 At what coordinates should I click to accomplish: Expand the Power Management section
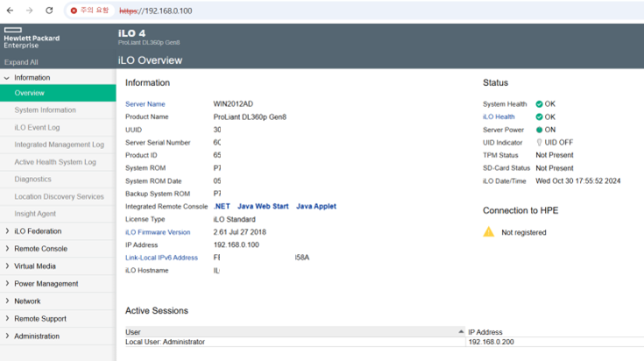pyautogui.click(x=7, y=283)
